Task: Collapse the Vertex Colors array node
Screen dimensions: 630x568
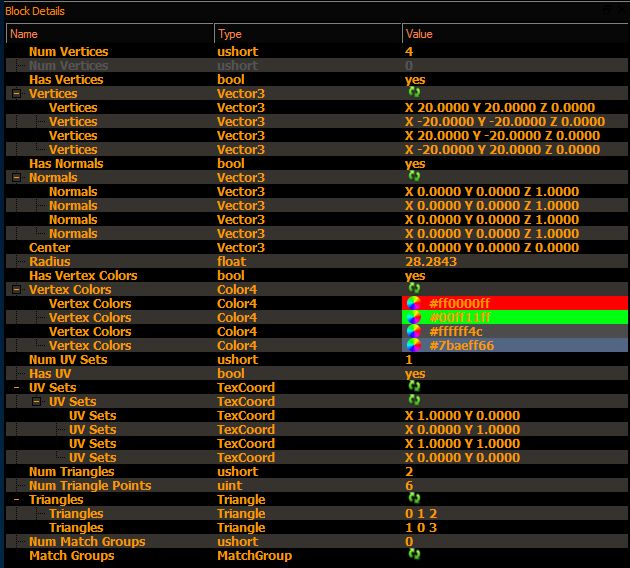Action: 16,290
